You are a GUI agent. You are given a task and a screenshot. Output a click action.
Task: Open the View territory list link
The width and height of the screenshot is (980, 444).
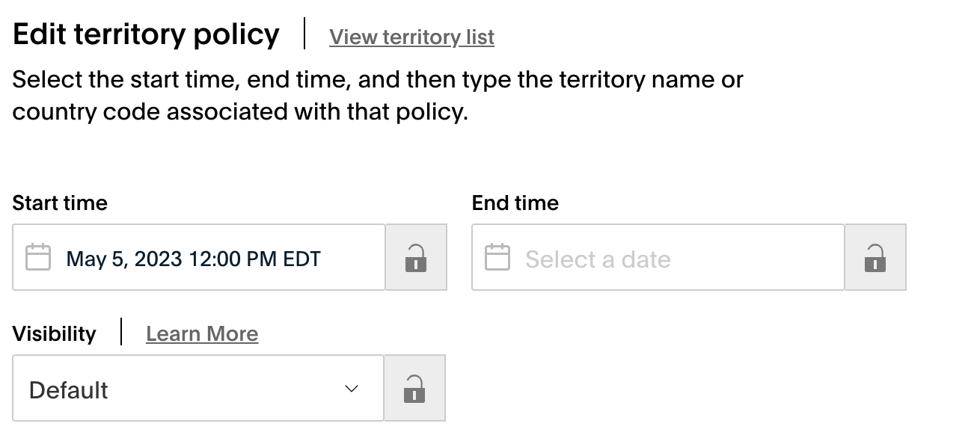(x=412, y=37)
